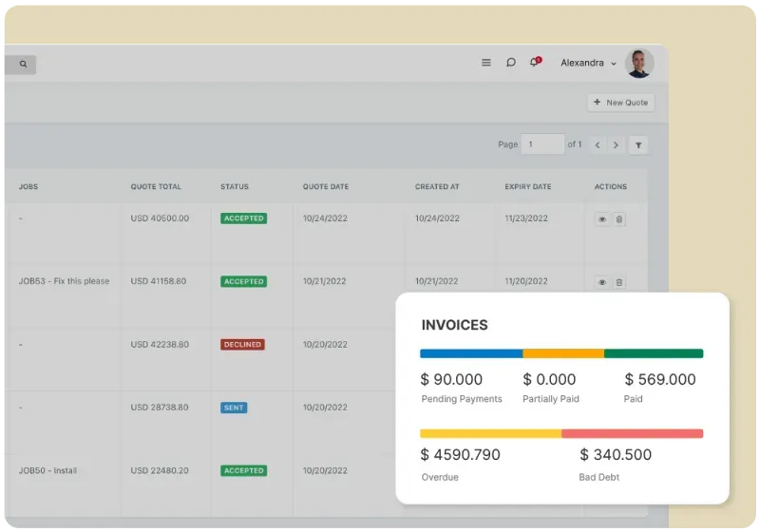Click the 'USD 22480.20' quote total
Viewport: 760px width, 532px height.
click(x=160, y=470)
